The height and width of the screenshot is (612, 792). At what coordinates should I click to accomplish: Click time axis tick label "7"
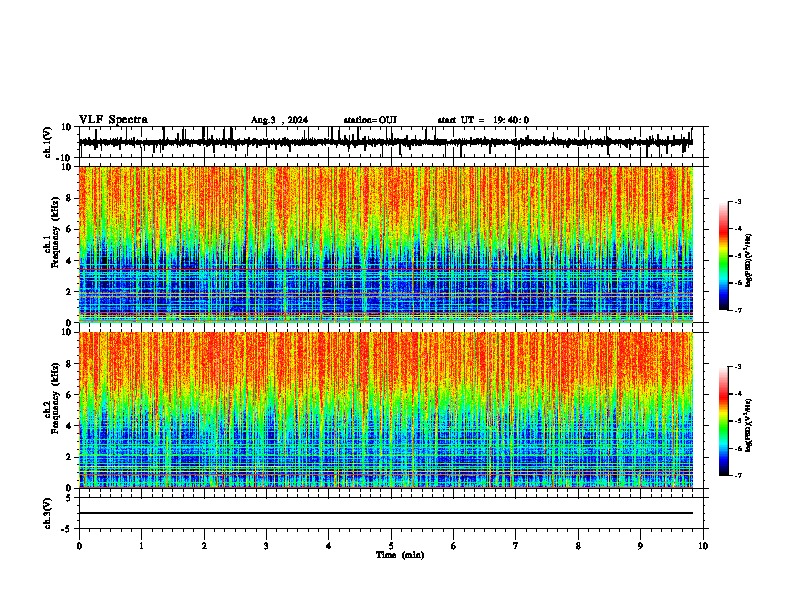[x=516, y=546]
